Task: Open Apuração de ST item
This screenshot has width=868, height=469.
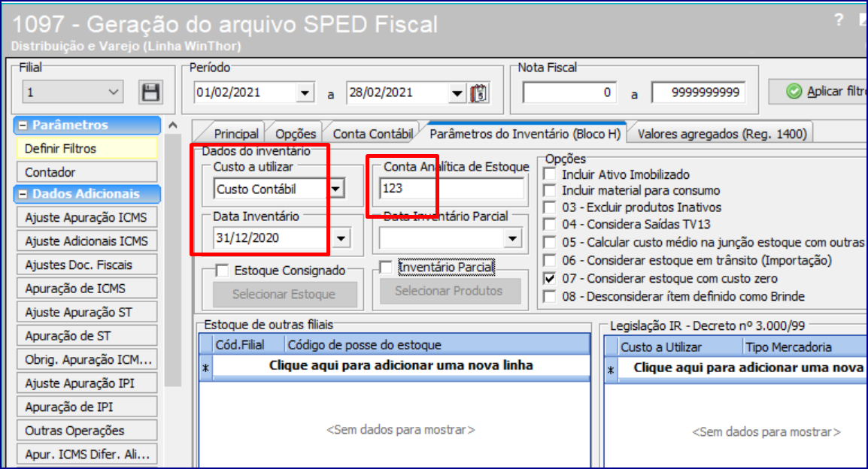Action: pos(87,336)
